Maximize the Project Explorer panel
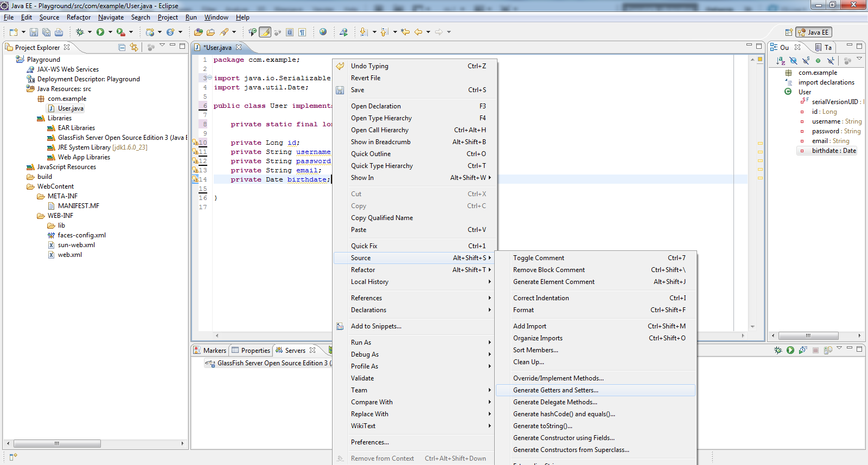Image resolution: width=868 pixels, height=465 pixels. (182, 46)
